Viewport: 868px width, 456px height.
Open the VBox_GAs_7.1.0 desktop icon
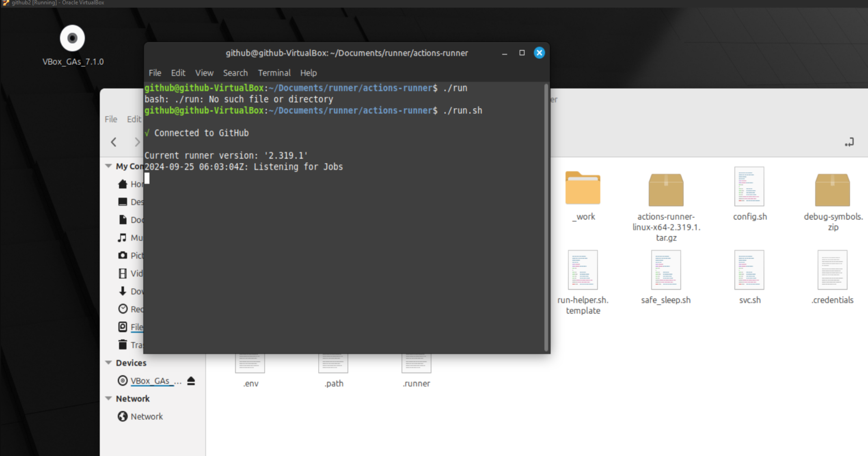click(72, 38)
